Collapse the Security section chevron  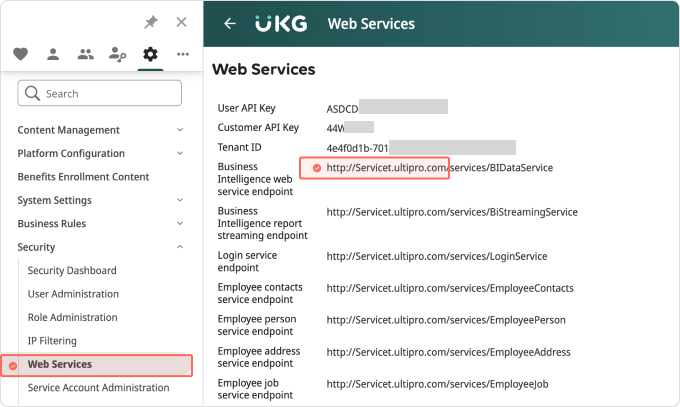[180, 247]
